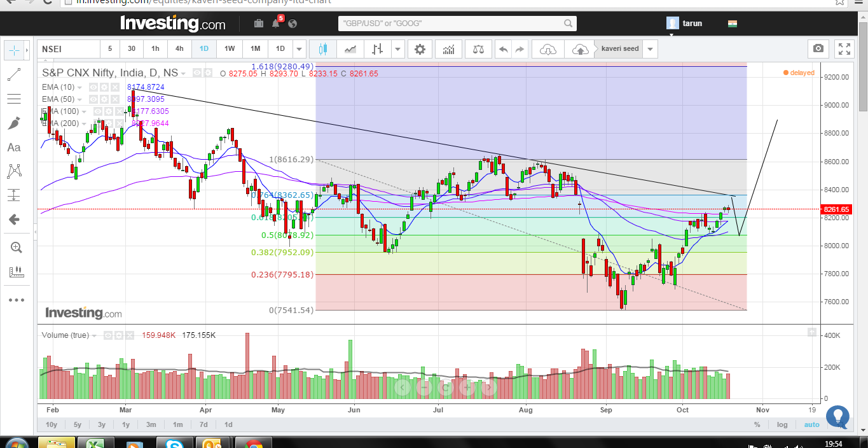Switch to candlestick chart style
The height and width of the screenshot is (448, 868).
tap(322, 49)
